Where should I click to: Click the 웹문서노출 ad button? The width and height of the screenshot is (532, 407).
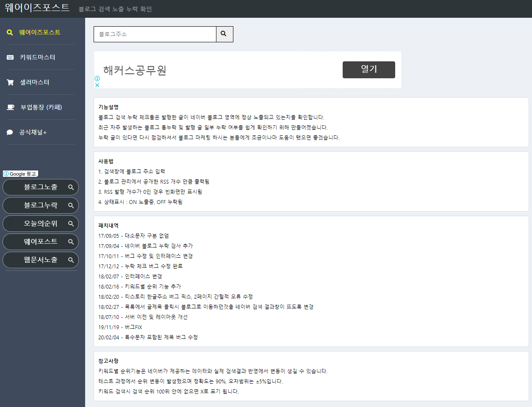pos(41,260)
